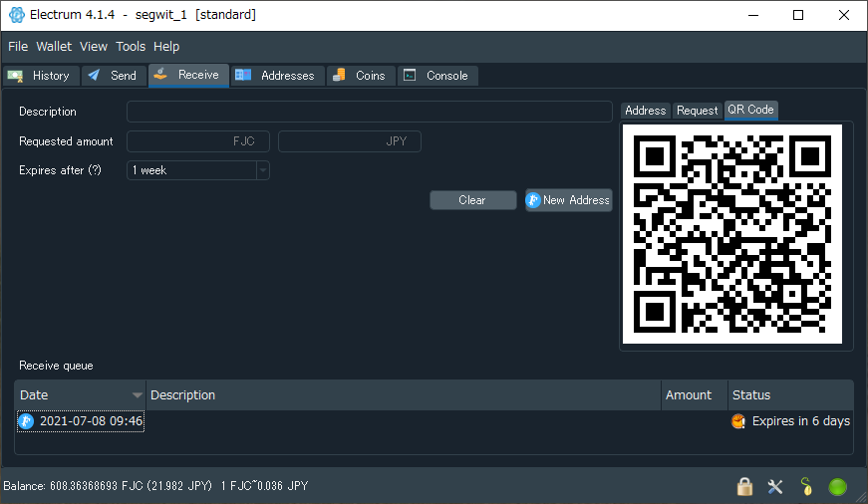
Task: Click the Electrum logo in title bar
Action: (x=17, y=15)
